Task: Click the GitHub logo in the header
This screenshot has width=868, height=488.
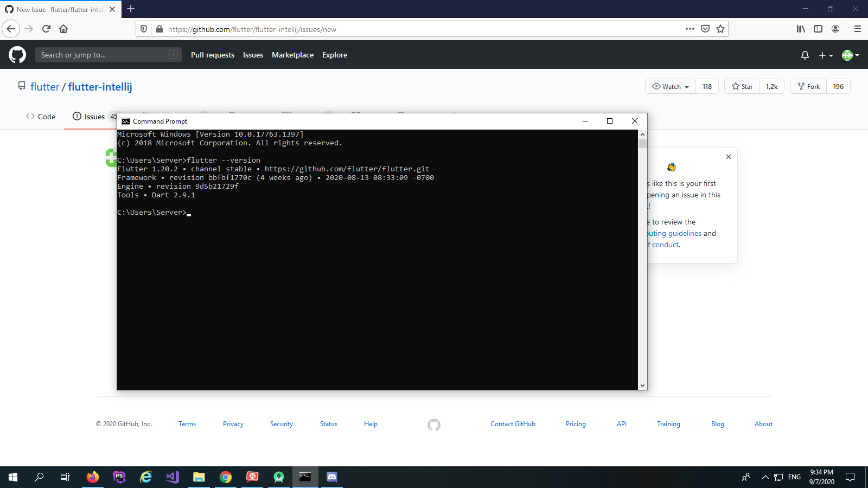Action: click(17, 55)
